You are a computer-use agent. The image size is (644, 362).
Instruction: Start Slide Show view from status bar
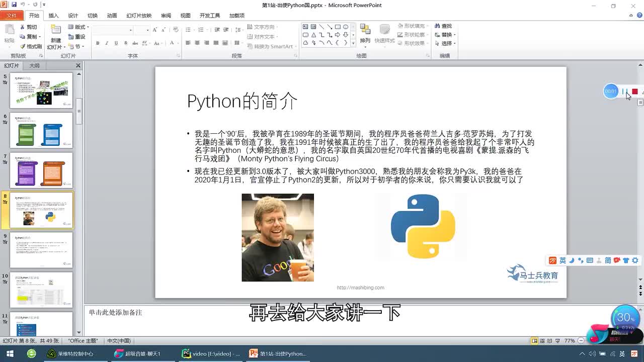(x=557, y=340)
